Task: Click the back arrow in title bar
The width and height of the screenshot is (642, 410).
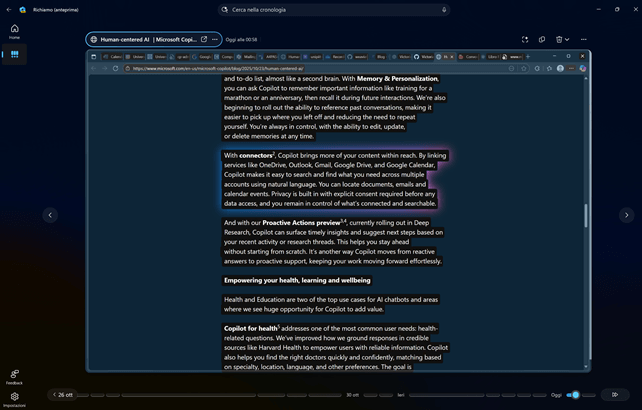Action: 7,9
